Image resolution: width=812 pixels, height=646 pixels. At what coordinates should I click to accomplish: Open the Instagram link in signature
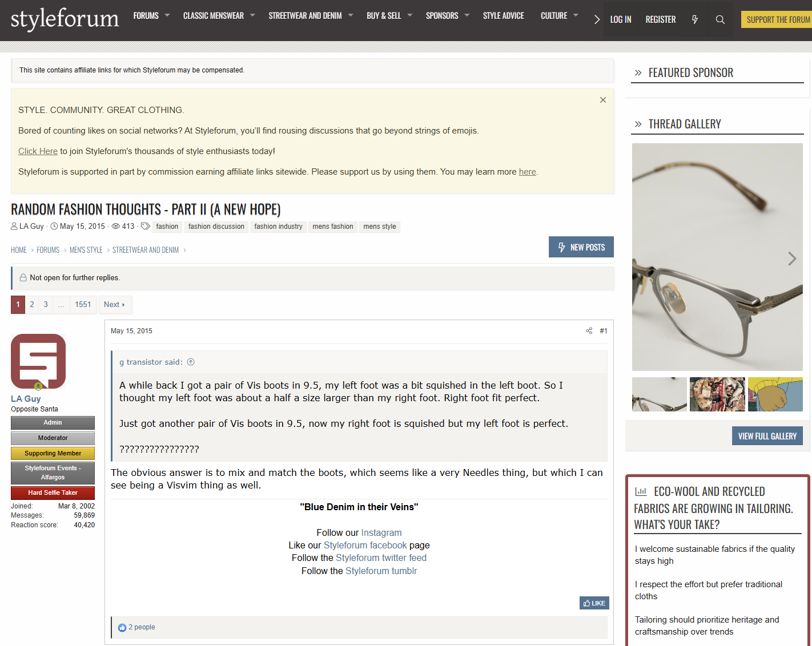pyautogui.click(x=381, y=532)
